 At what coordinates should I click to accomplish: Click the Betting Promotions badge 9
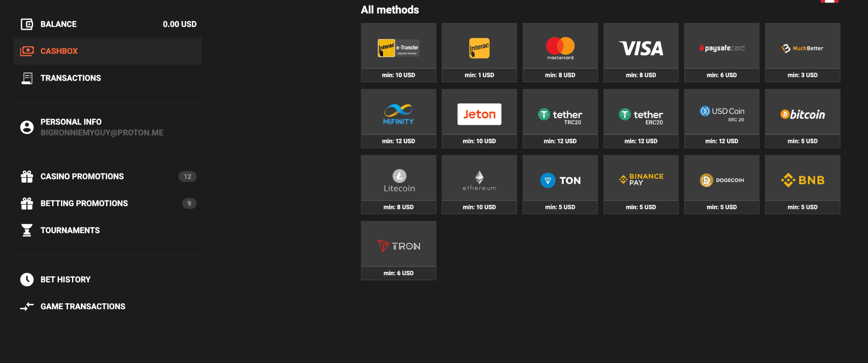coord(189,204)
